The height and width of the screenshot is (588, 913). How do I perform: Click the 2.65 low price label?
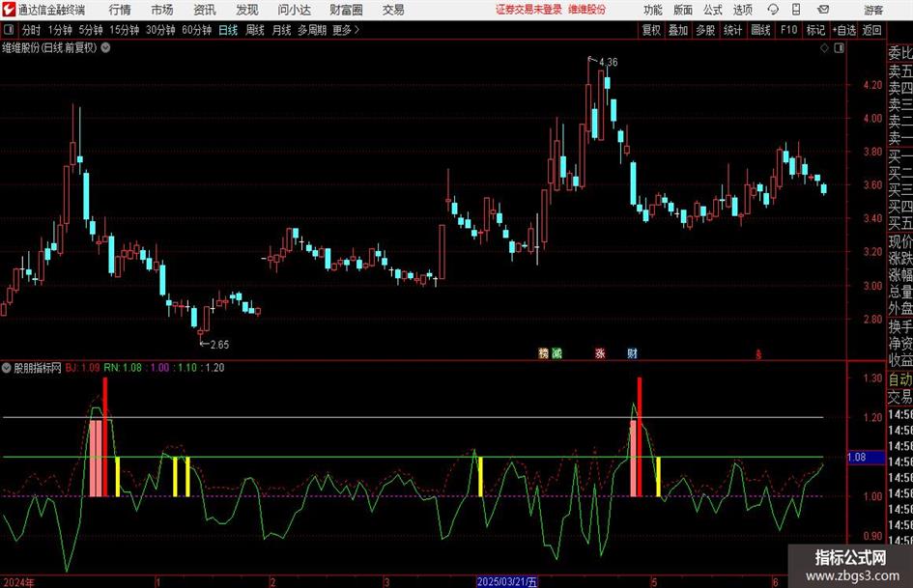219,345
